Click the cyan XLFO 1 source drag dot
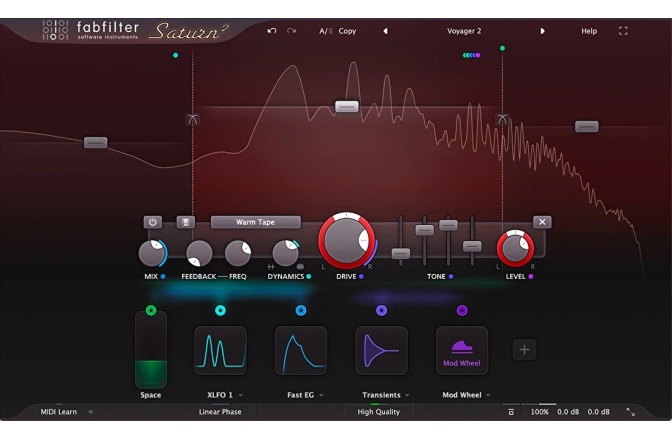Screen dimensions: 672x440 [x=220, y=310]
